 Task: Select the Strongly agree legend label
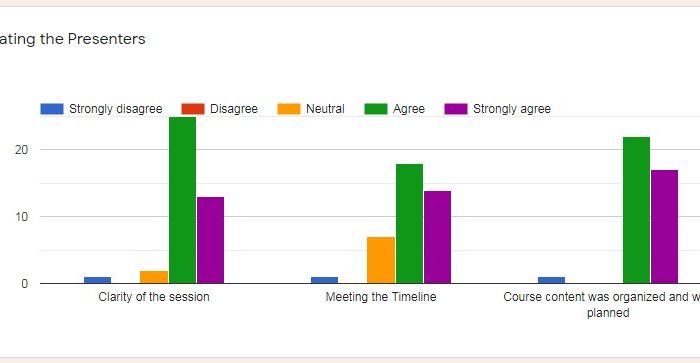point(512,109)
